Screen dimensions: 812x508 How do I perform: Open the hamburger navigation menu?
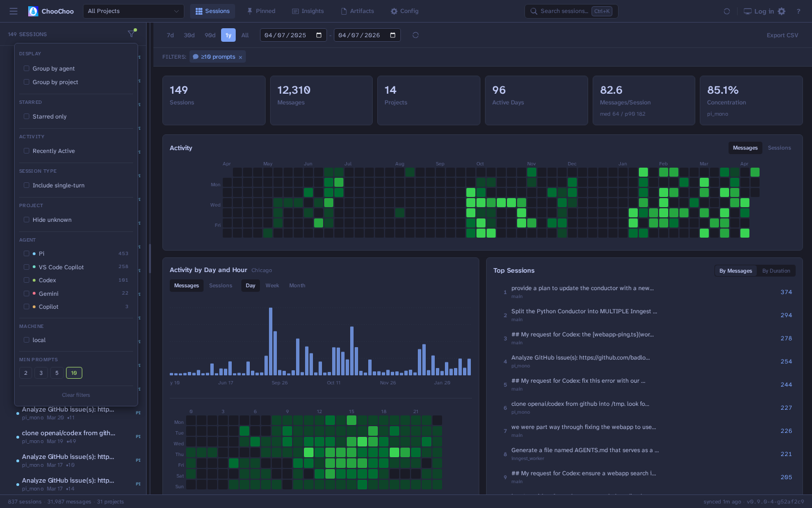[14, 10]
